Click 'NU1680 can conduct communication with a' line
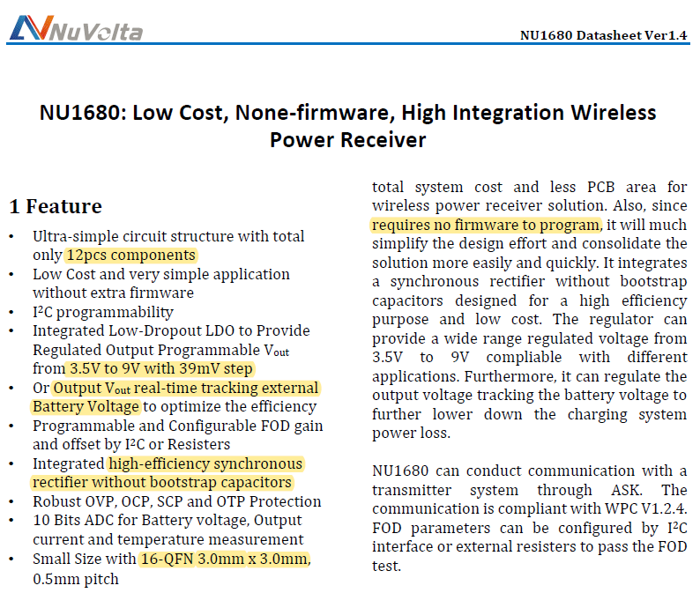This screenshot has height=593, width=700. click(530, 471)
